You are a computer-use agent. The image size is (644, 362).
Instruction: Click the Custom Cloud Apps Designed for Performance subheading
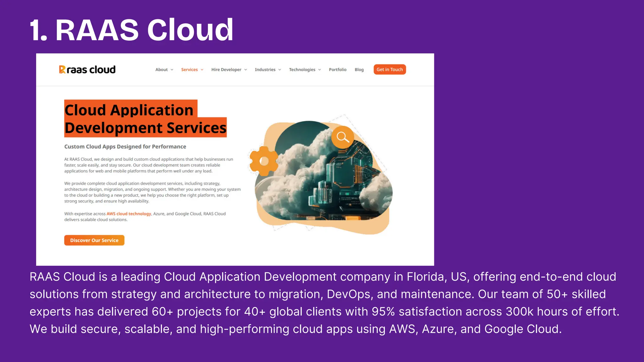125,146
